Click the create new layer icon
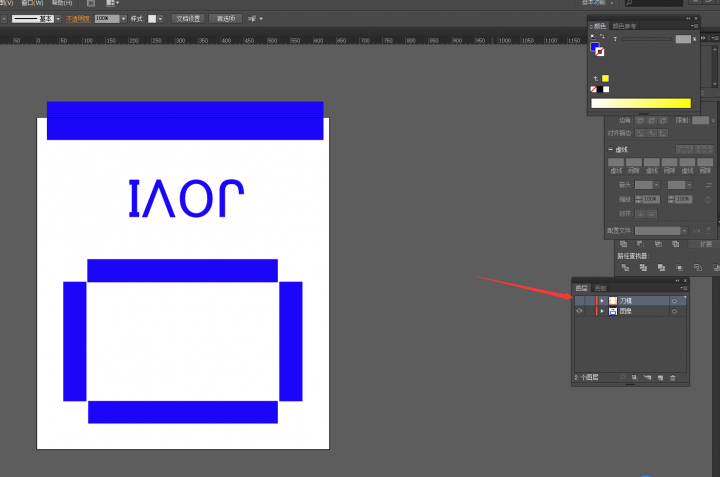 660,378
